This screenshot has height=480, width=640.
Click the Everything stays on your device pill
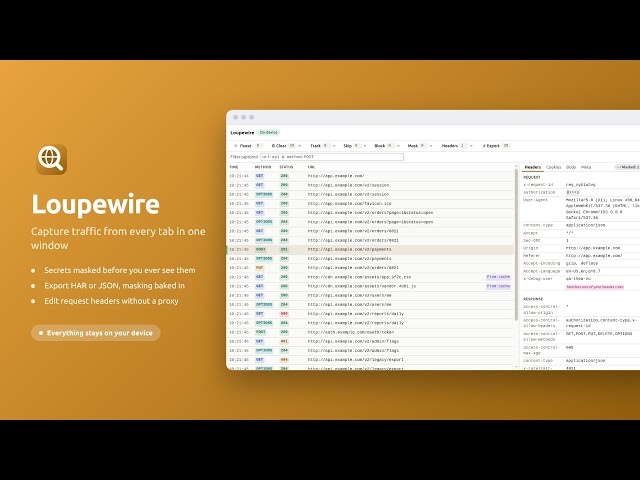pos(96,333)
